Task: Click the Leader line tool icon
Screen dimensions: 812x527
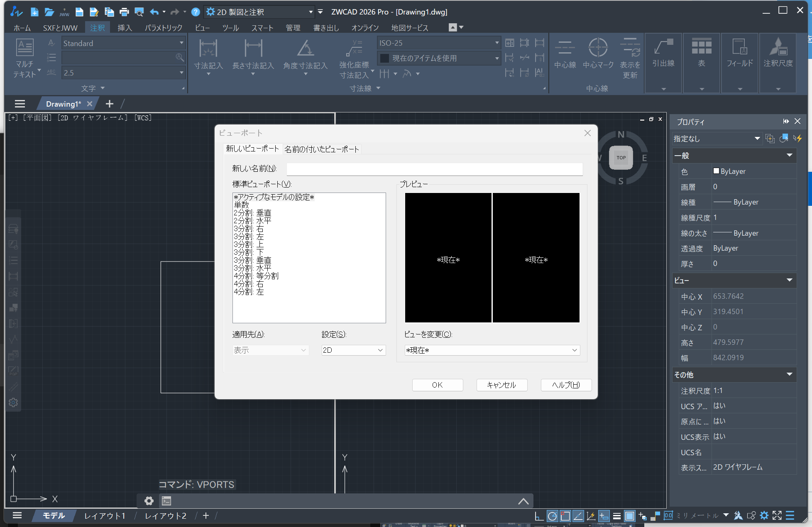Action: (663, 47)
